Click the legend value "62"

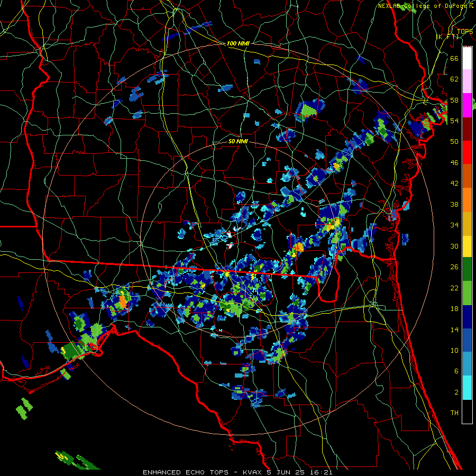tap(454, 79)
